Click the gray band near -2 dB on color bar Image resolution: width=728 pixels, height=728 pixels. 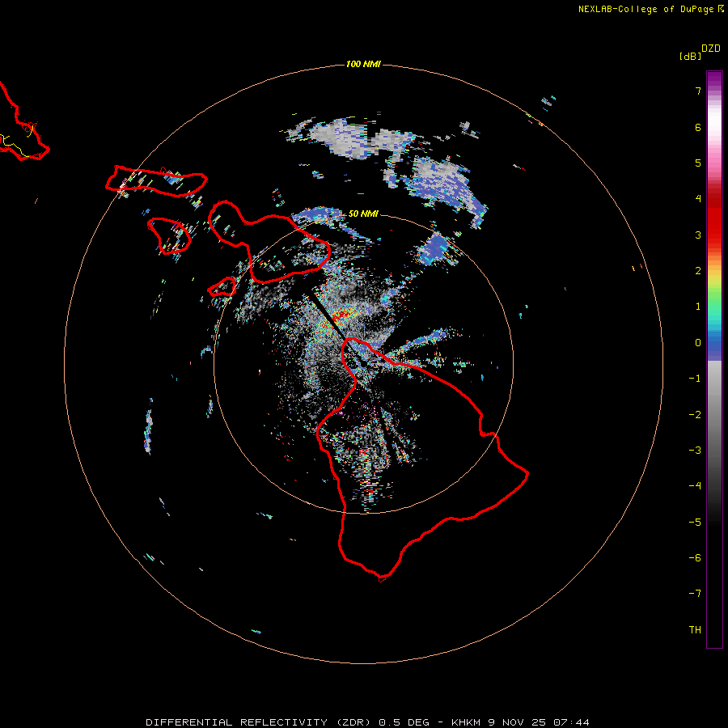(714, 415)
